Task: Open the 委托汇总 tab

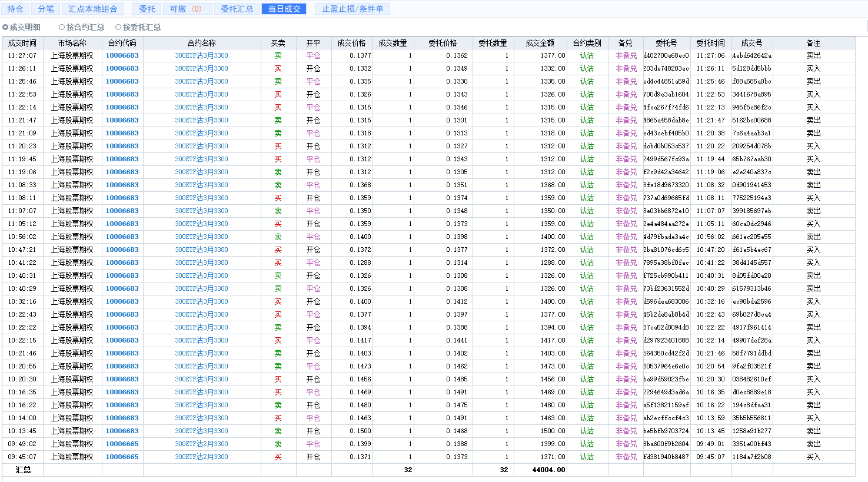Action: click(237, 9)
